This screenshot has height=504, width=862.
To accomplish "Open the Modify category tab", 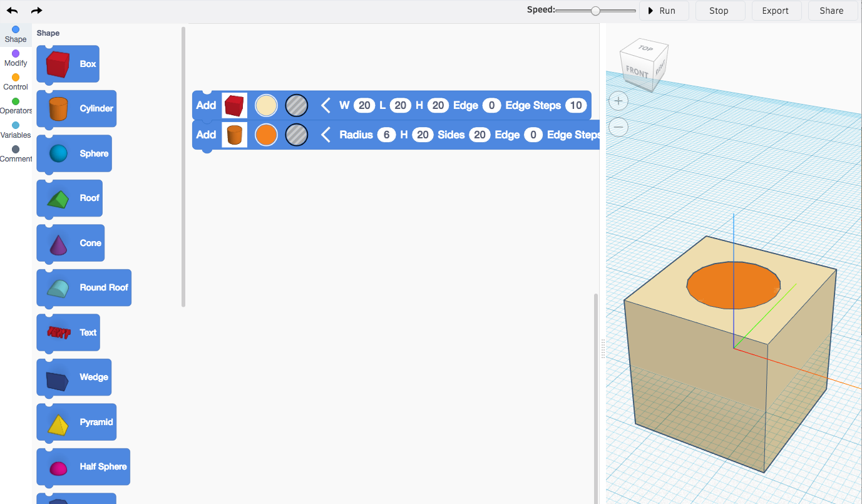I will click(16, 58).
